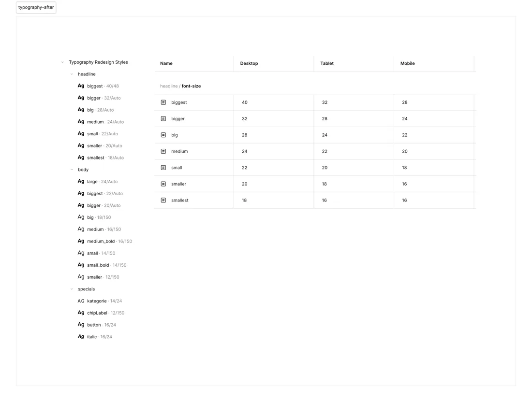Viewport: 532px width, 402px height.
Task: Select the kategorie special text style
Action: point(100,301)
